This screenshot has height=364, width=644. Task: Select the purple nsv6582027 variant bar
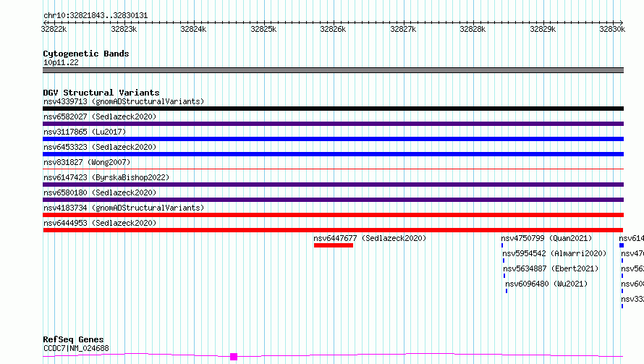(333, 124)
